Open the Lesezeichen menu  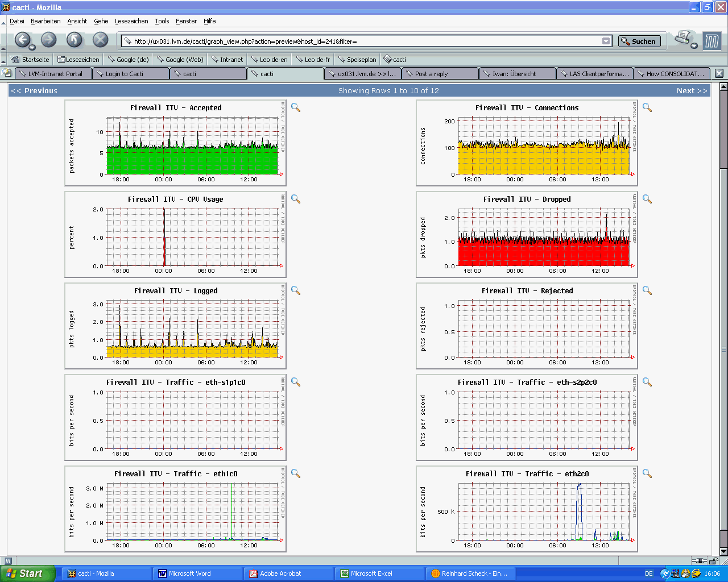(x=131, y=21)
